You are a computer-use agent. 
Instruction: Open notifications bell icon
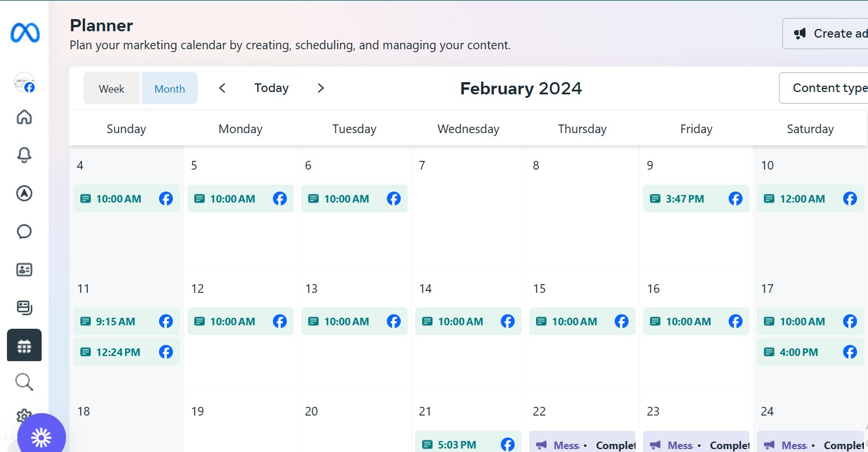(x=24, y=155)
